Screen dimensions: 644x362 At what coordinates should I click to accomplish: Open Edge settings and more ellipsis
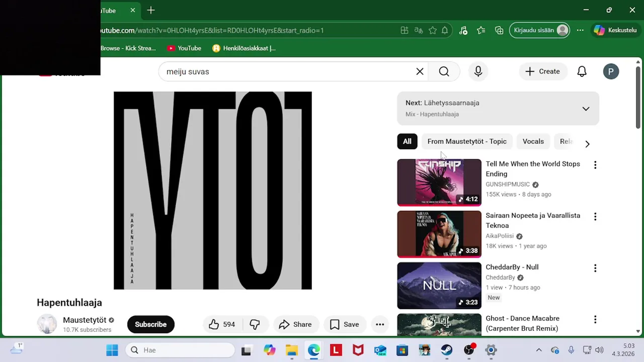(x=580, y=30)
